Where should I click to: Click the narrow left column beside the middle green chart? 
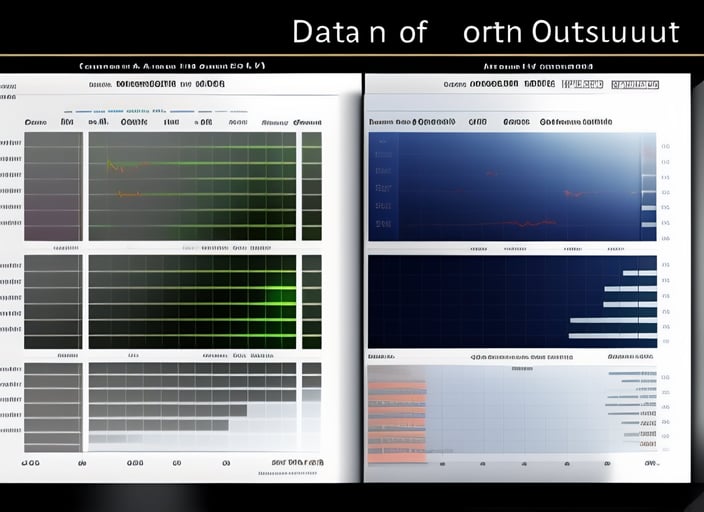point(53,301)
